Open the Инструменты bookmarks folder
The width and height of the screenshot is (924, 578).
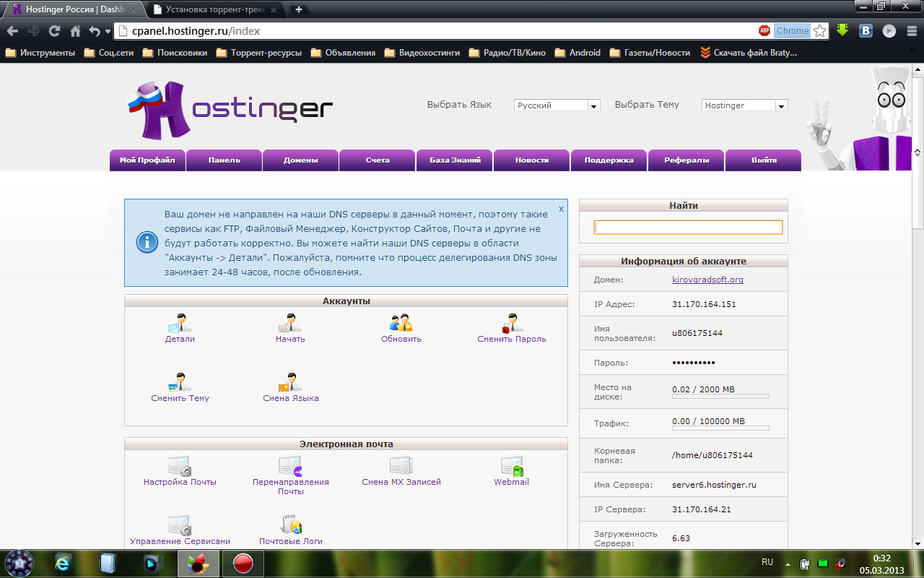40,53
